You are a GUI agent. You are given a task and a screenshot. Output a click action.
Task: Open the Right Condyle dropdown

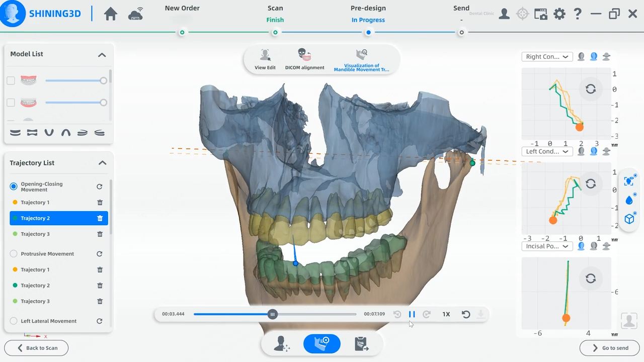tap(547, 57)
